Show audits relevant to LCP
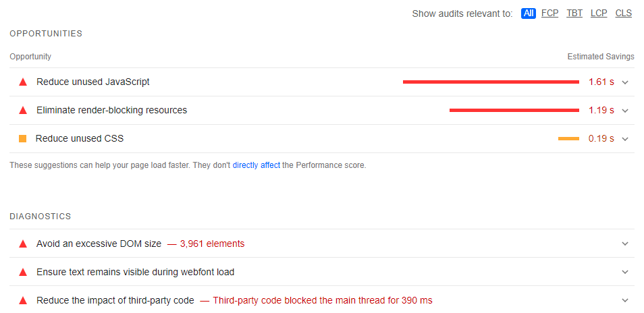 pyautogui.click(x=599, y=13)
